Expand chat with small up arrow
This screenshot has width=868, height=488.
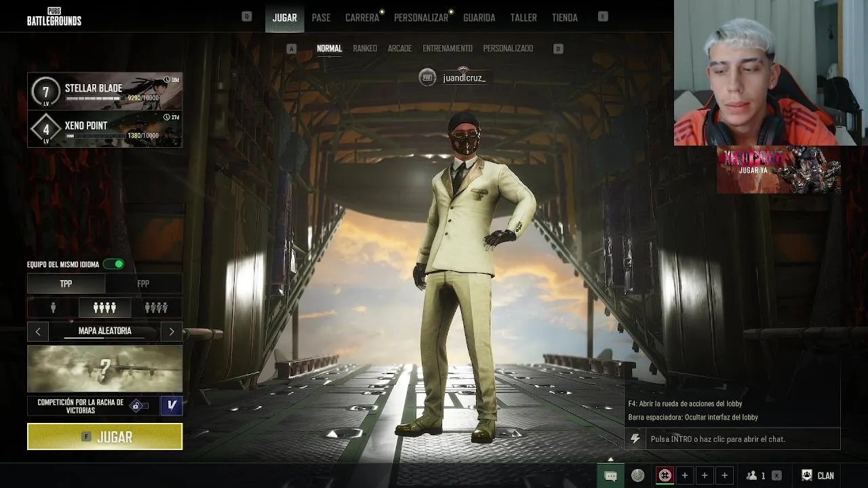(610, 459)
